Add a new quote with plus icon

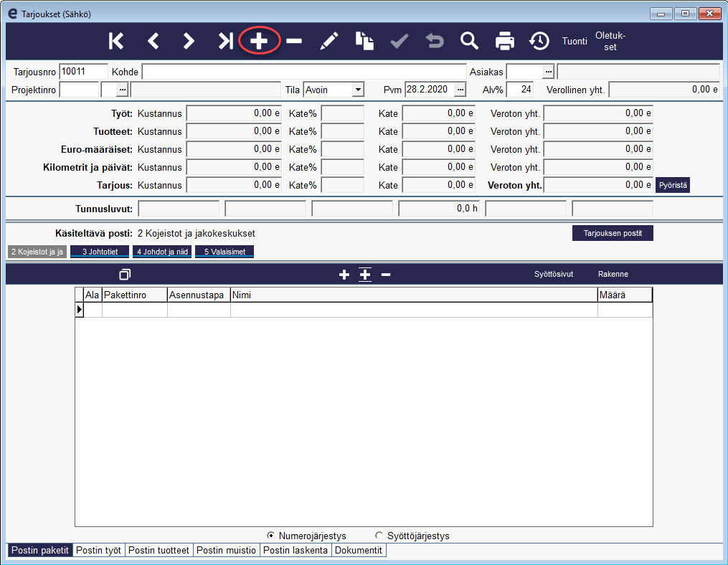click(x=259, y=41)
